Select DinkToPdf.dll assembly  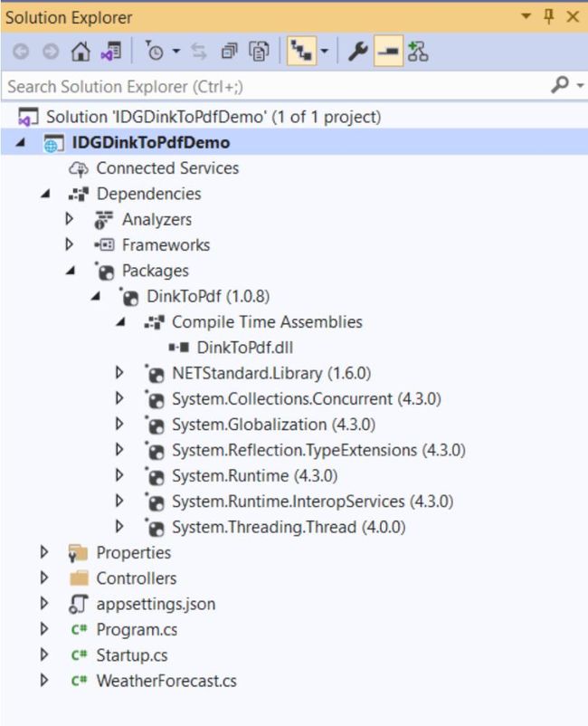coord(245,348)
